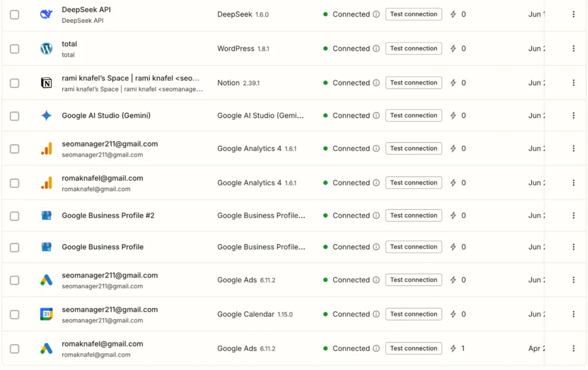Viewport: 588px width, 370px height.
Task: Open three-dot menu for seomanager211 Google Analytics 4
Action: 574,149
